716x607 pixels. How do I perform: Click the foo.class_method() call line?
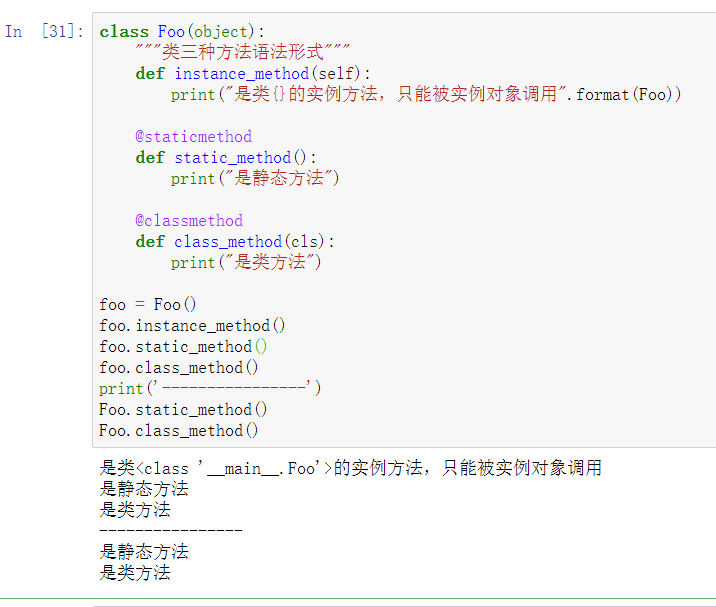[x=179, y=368]
